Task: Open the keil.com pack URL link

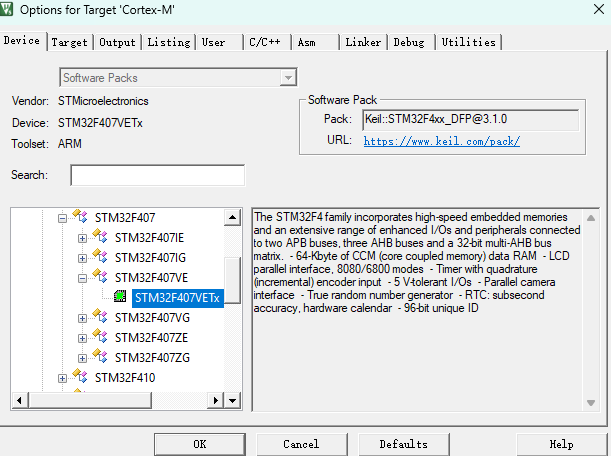Action: click(x=441, y=141)
